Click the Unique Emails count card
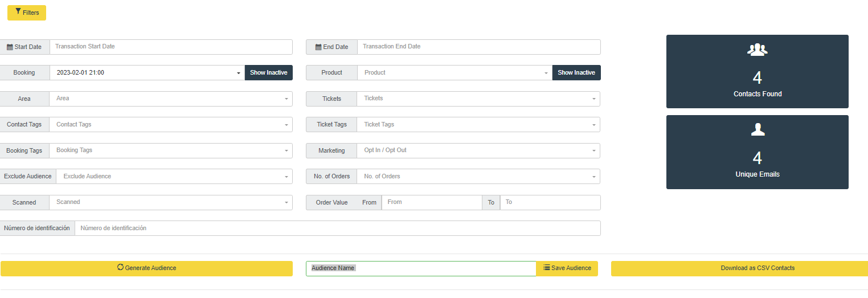Viewport: 868px width, 298px height. pyautogui.click(x=758, y=152)
